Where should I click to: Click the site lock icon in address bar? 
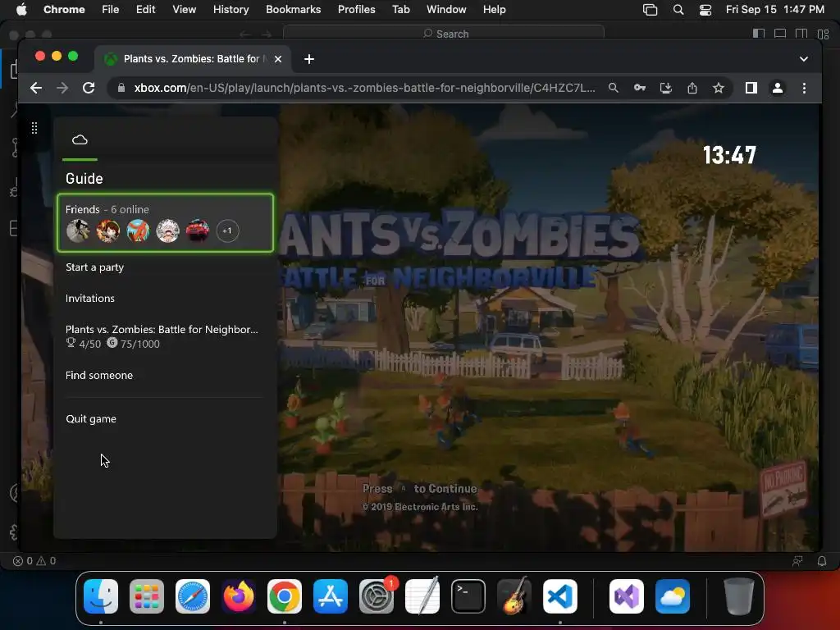point(121,88)
